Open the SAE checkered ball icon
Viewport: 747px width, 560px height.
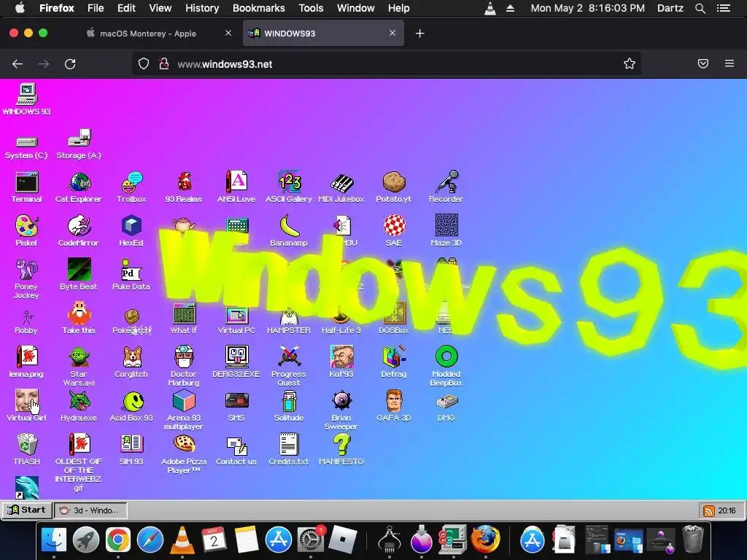(x=394, y=231)
